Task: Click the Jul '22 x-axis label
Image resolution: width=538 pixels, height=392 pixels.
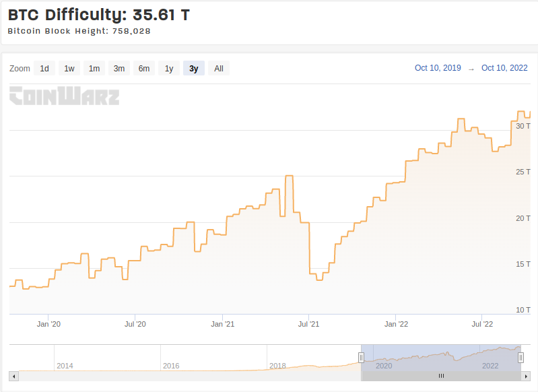Action: (x=482, y=324)
